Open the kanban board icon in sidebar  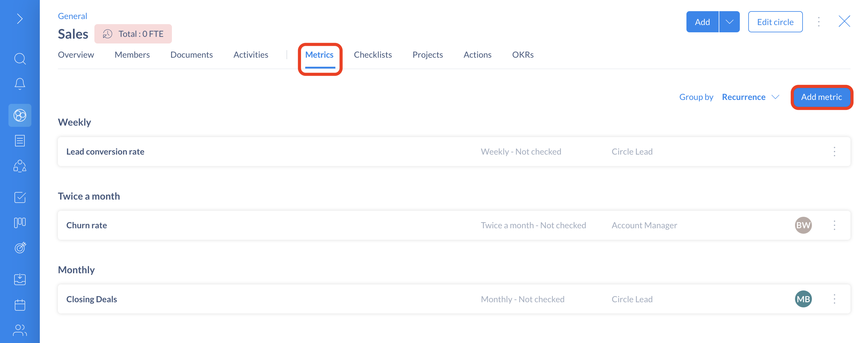tap(20, 223)
